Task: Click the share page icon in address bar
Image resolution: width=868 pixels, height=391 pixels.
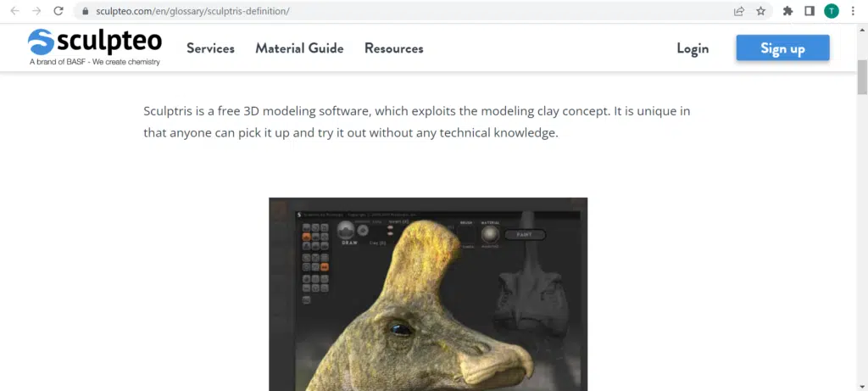Action: tap(739, 11)
